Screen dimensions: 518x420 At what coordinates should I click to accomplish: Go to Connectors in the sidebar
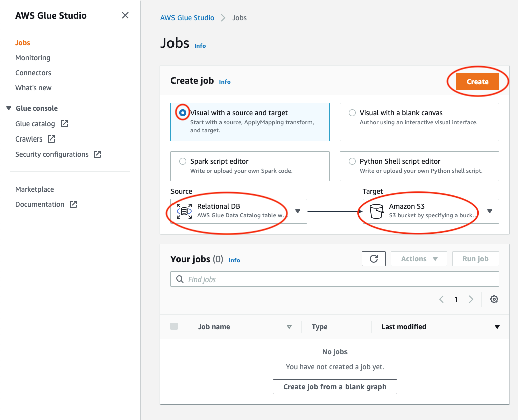pos(33,73)
